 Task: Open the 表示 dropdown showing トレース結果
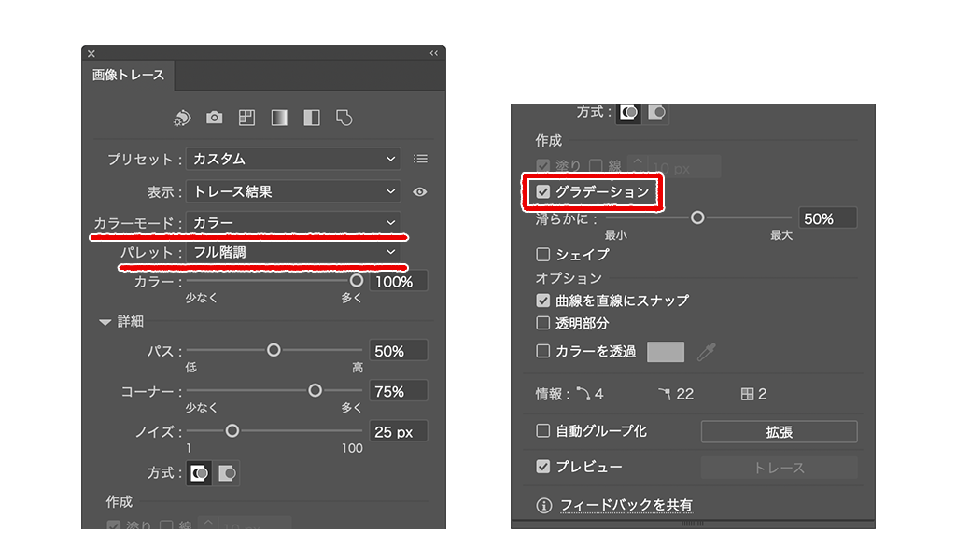[293, 192]
